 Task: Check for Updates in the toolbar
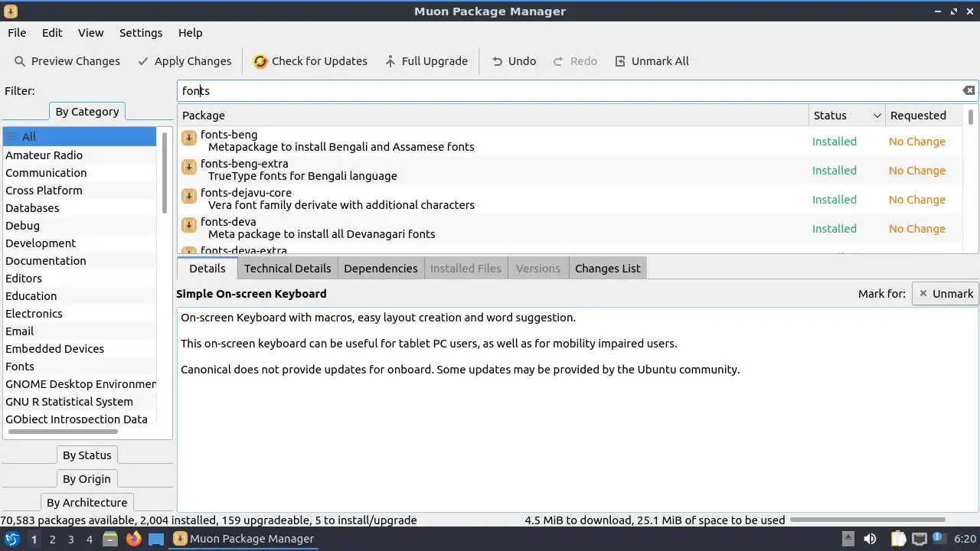(x=310, y=61)
